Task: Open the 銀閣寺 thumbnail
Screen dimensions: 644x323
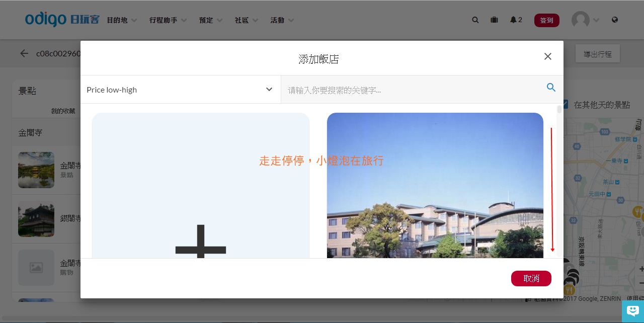Action: [36, 219]
